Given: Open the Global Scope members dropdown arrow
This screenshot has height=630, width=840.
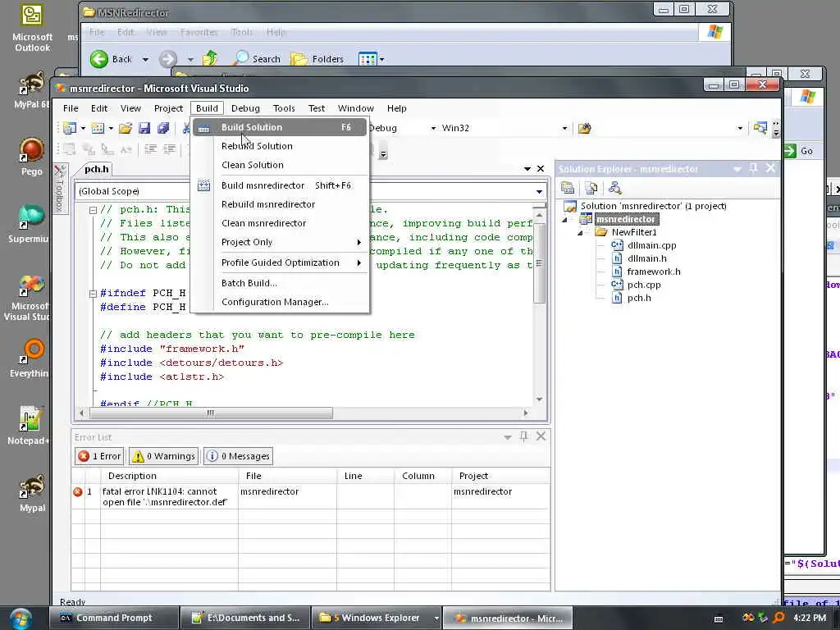Looking at the screenshot, I should [x=539, y=191].
